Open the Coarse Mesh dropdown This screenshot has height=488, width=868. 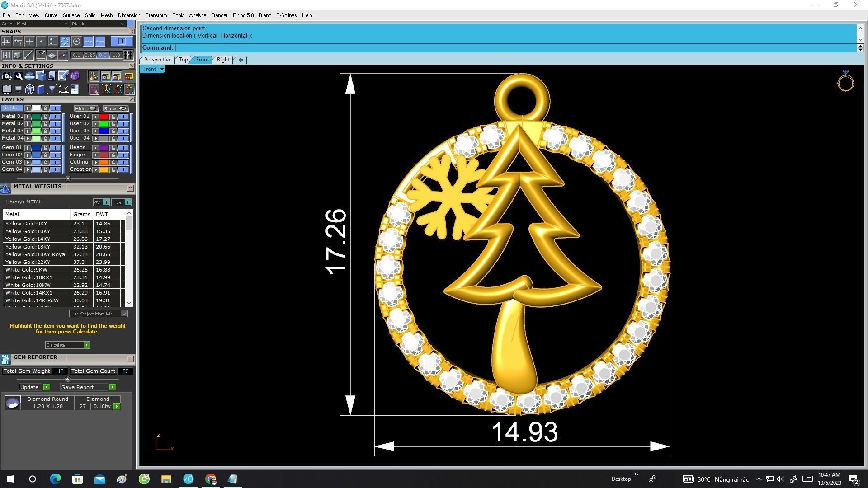[x=35, y=23]
